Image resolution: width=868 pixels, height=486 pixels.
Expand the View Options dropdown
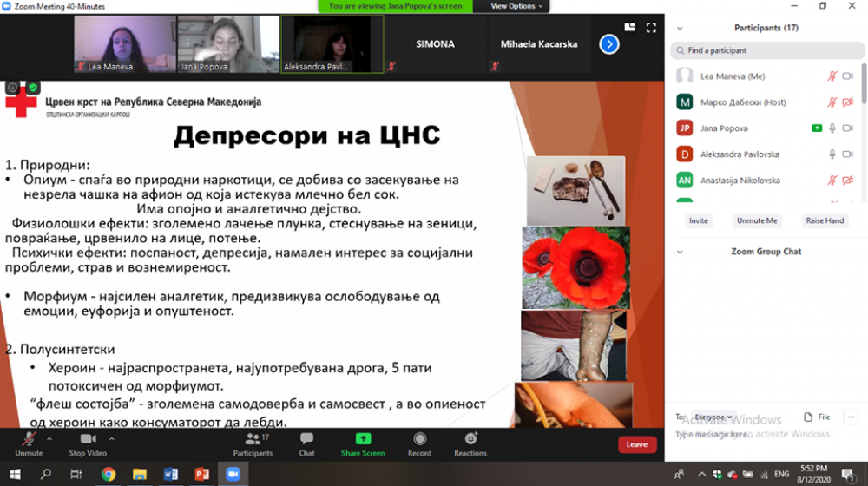[x=517, y=6]
